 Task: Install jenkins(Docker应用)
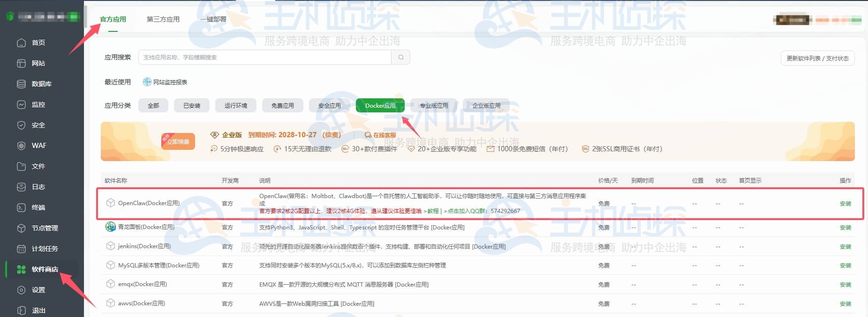[845, 246]
